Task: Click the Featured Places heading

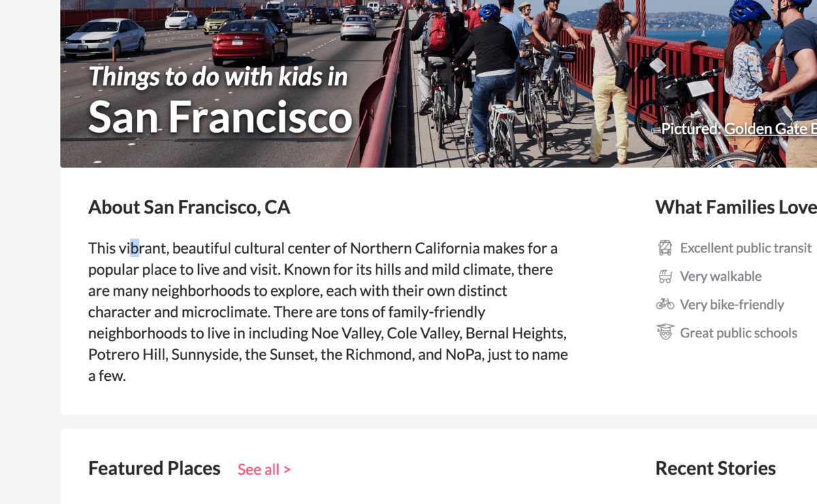Action: pos(155,469)
